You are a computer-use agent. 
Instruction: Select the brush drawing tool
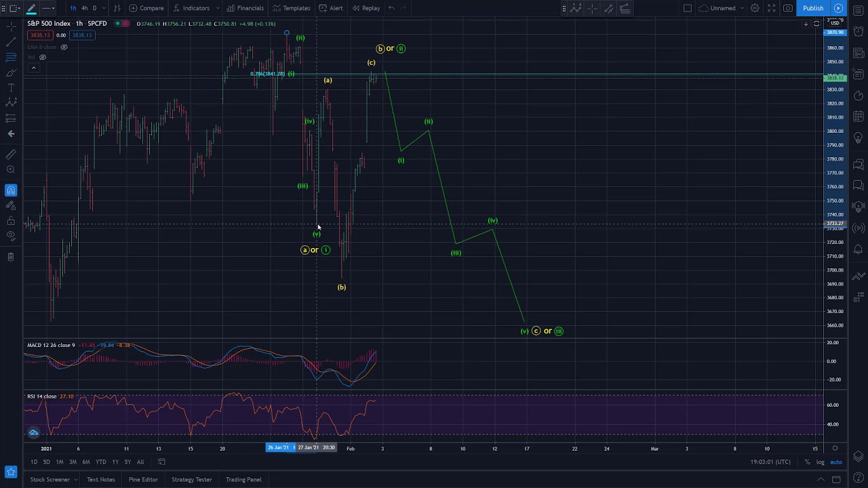pos(11,73)
